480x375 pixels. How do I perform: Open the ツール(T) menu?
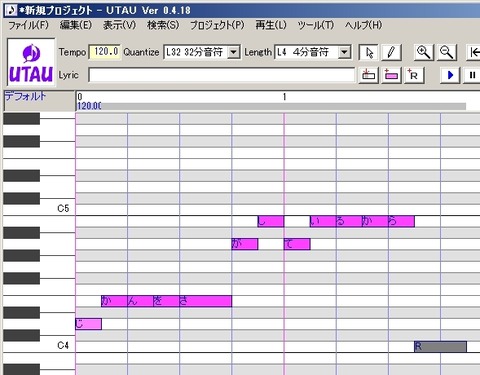click(315, 25)
